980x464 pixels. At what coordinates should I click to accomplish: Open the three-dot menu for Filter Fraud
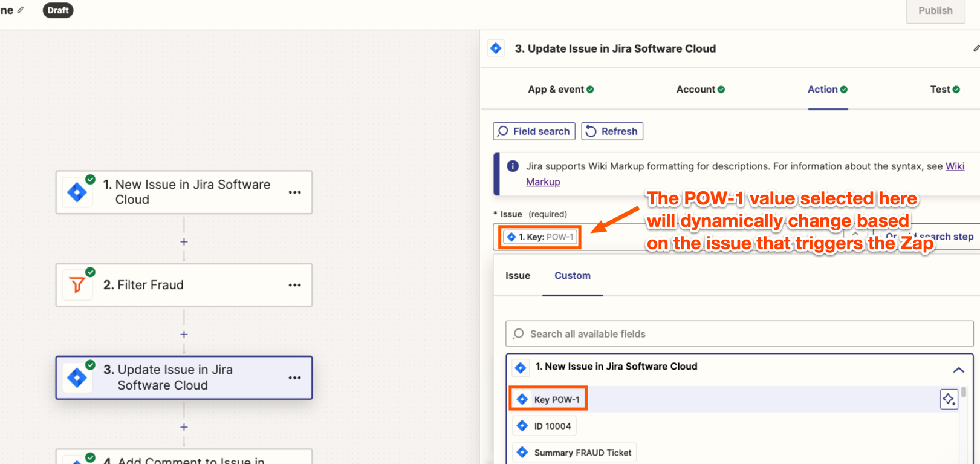294,285
